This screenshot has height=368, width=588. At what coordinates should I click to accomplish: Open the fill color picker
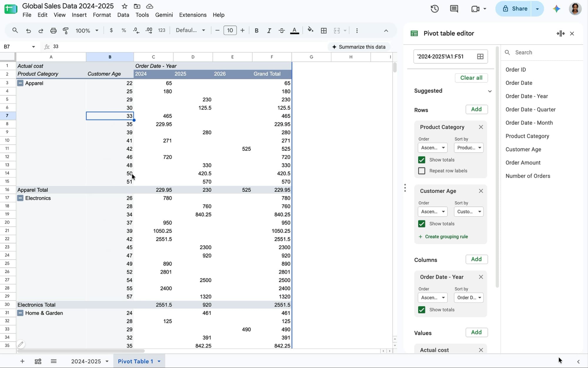coord(310,30)
